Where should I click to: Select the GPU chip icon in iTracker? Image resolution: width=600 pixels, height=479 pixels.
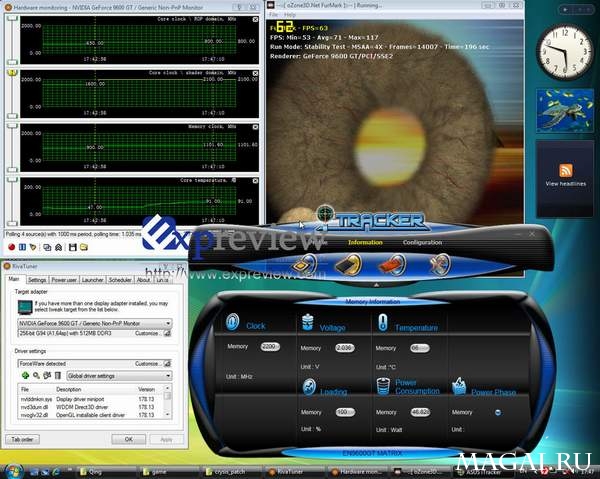pyautogui.click(x=305, y=264)
